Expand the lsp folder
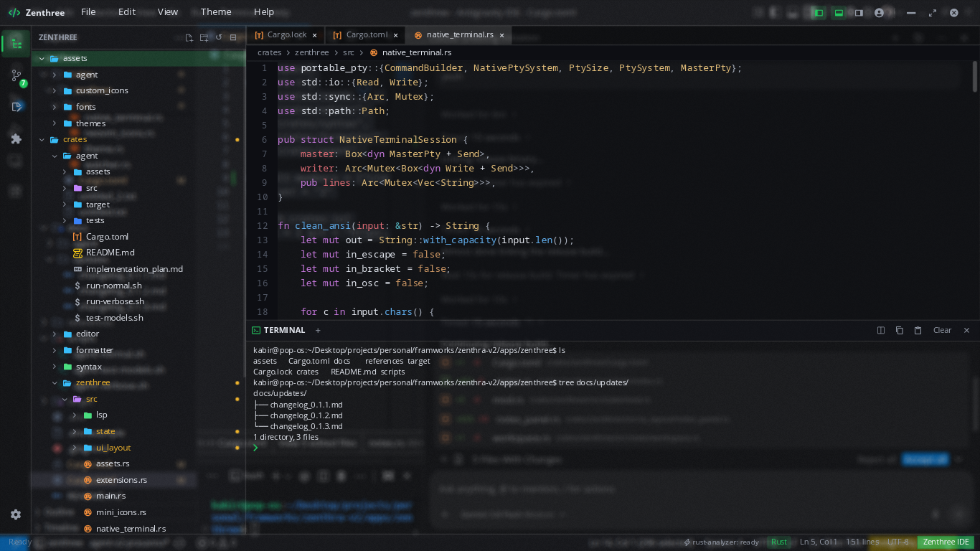The image size is (980, 551). tap(75, 415)
